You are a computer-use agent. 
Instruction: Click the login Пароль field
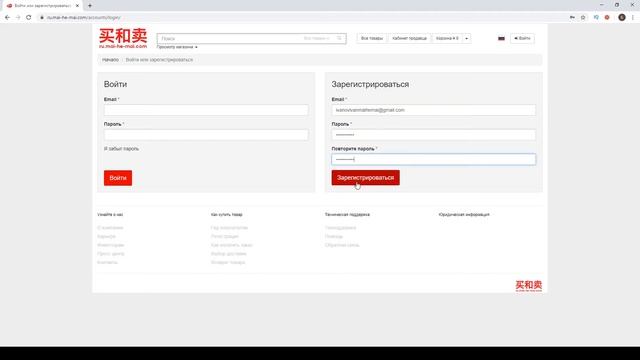coord(206,135)
